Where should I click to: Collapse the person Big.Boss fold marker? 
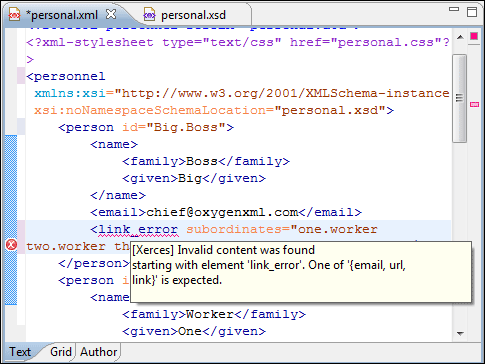click(x=21, y=126)
